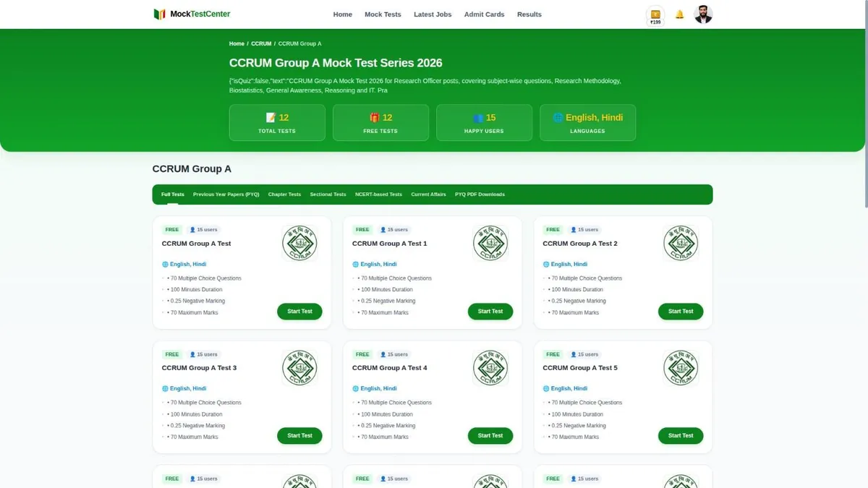This screenshot has height=488, width=868.
Task: Click 100 Minutes Duration on Test 5 card
Action: pos(576,414)
